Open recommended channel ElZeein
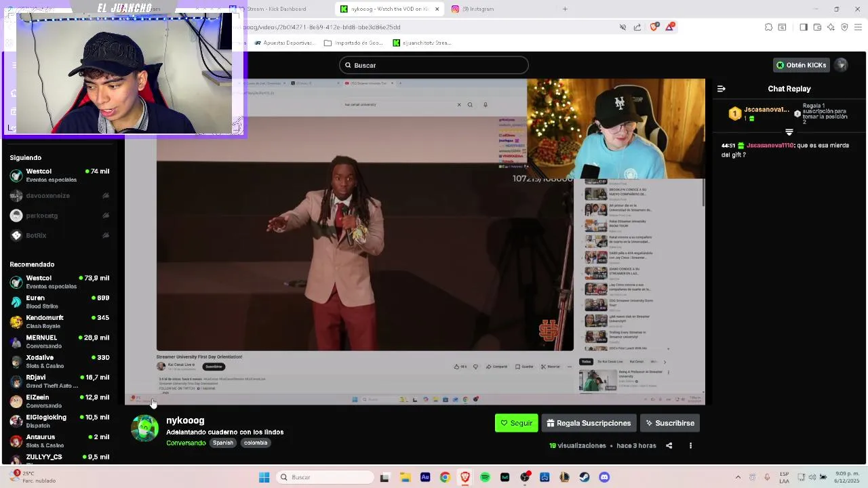This screenshot has width=868, height=488. 60,401
